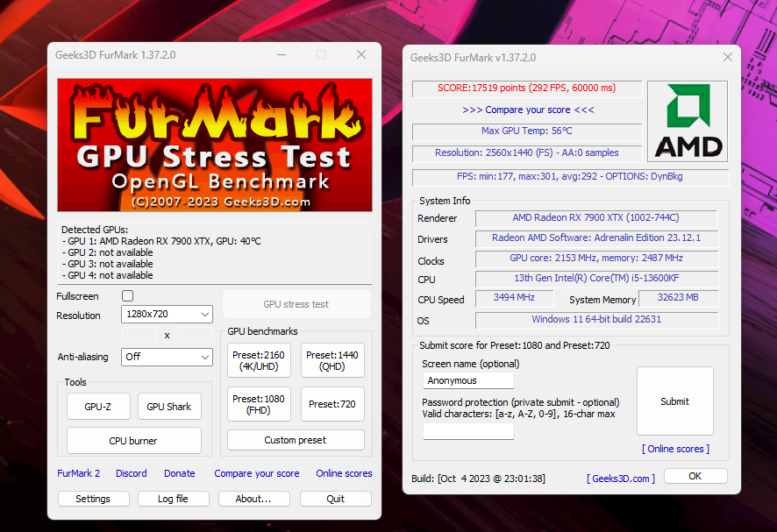
Task: Quit FurMark
Action: (x=336, y=499)
